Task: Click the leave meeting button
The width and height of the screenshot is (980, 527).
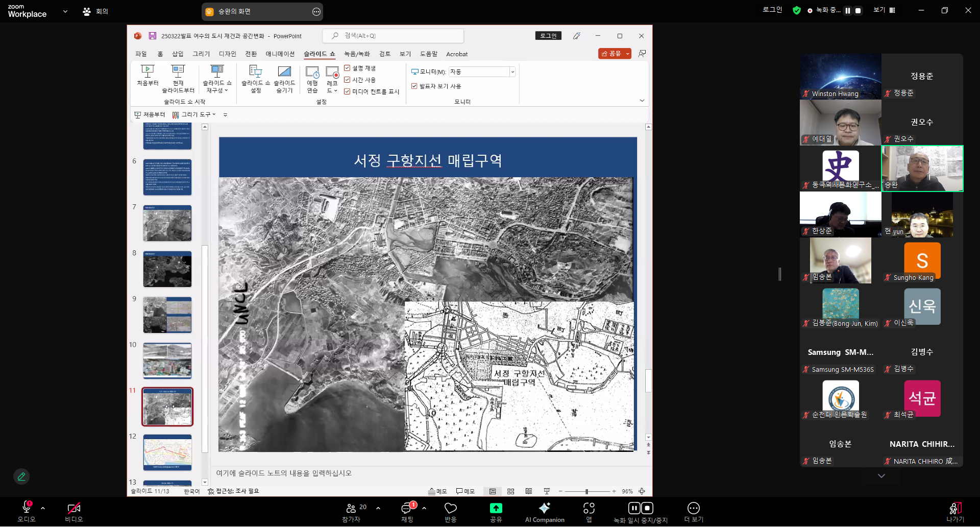Action: click(x=955, y=512)
